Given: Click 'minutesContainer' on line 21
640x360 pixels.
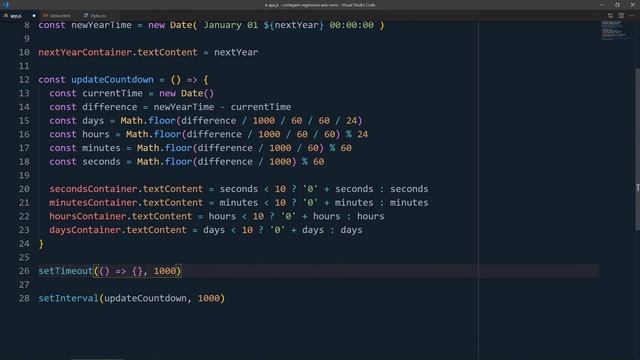Looking at the screenshot, I should (93, 202).
